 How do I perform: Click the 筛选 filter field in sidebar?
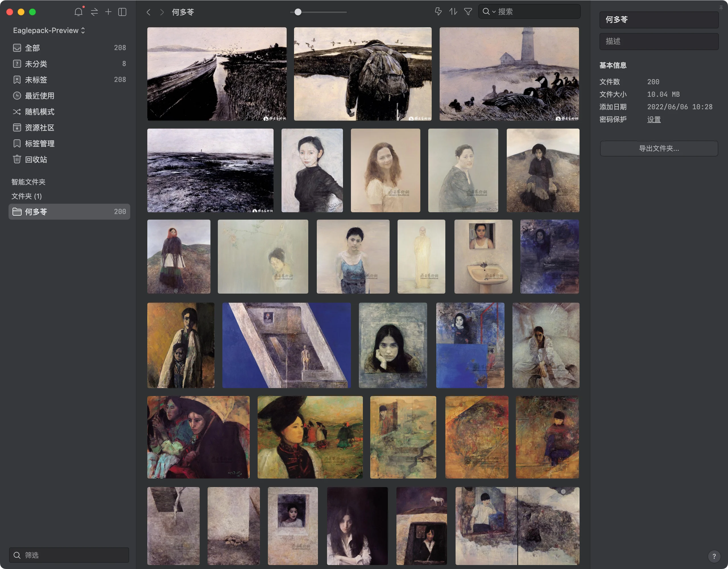coord(69,555)
